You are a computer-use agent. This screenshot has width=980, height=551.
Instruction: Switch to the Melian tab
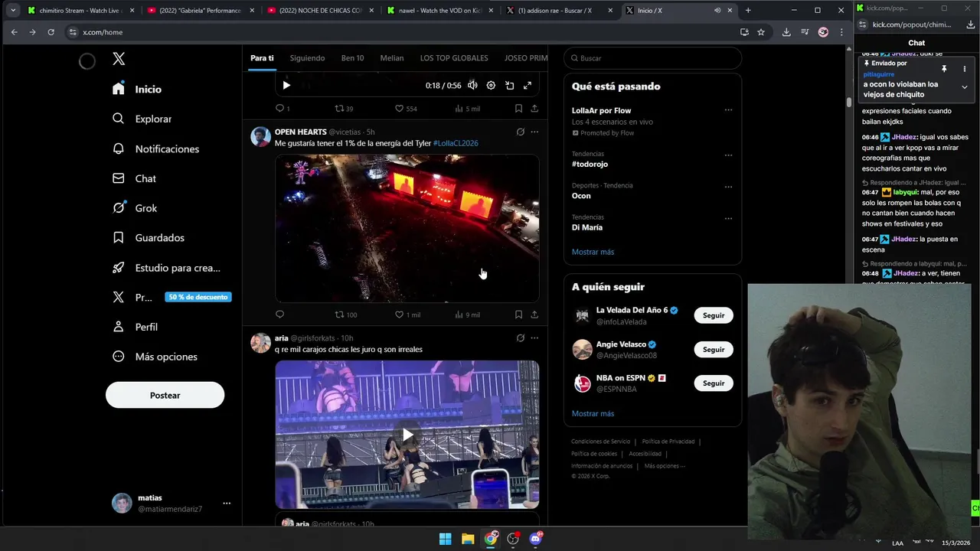coord(392,58)
